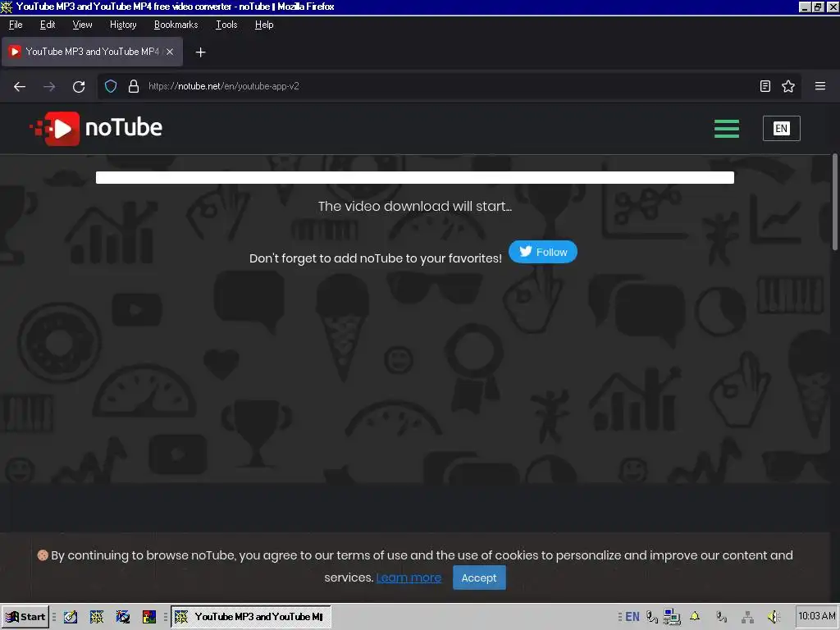Open the View menu

[82, 25]
